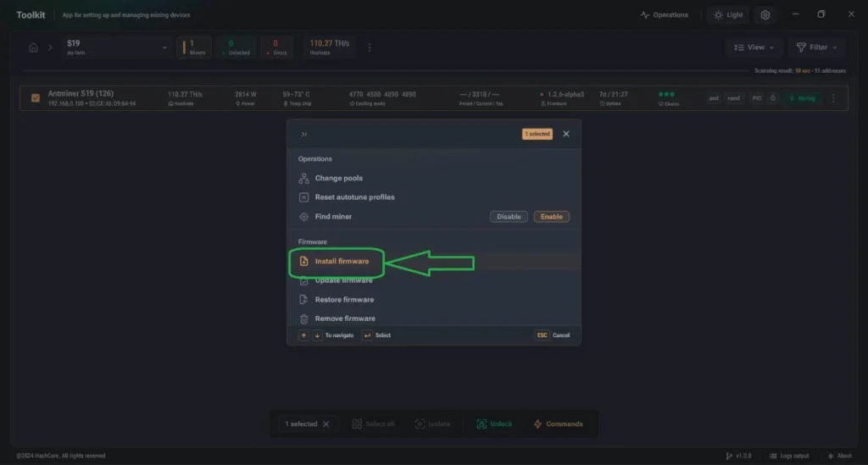The image size is (868, 465).
Task: Click the Remove firmware trash icon
Action: (x=303, y=318)
